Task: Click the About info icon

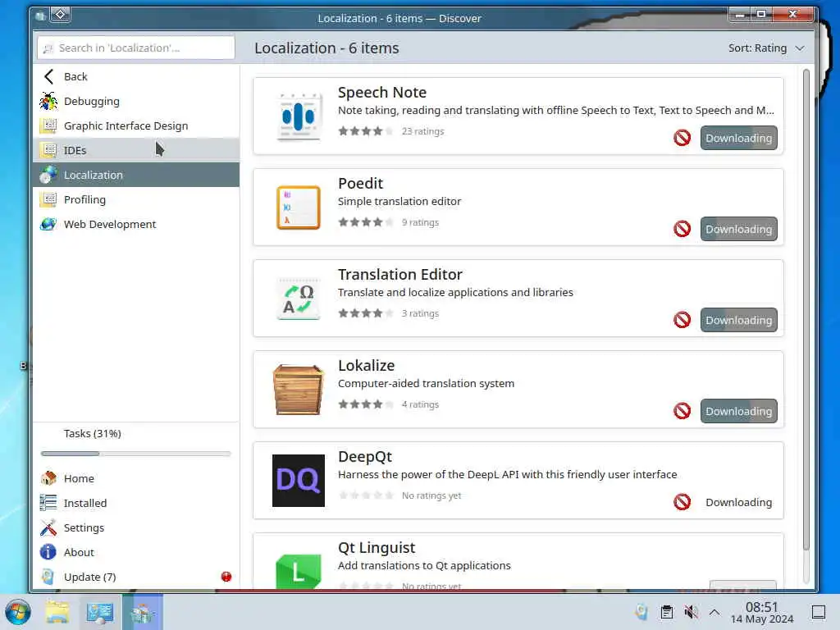Action: click(48, 552)
